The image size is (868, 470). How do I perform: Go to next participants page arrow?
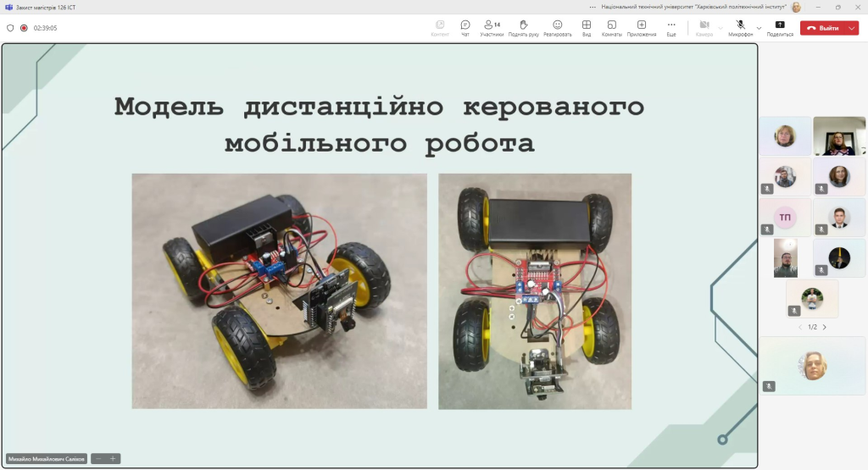(824, 328)
